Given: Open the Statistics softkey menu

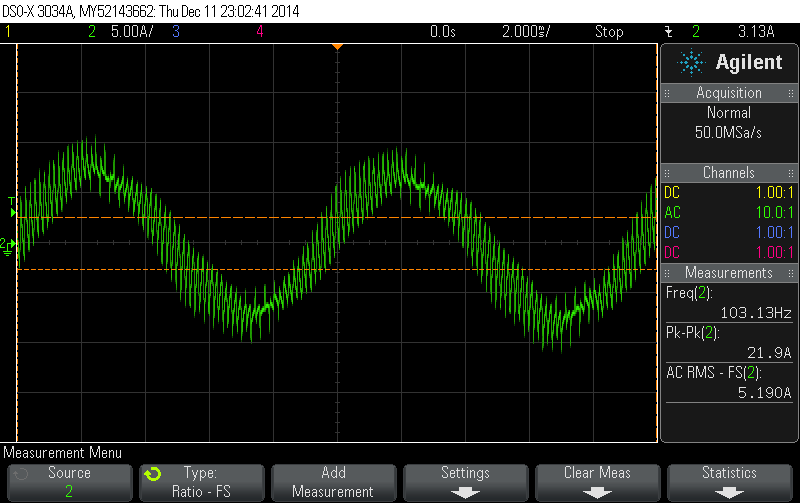Looking at the screenshot, I should pos(729,481).
